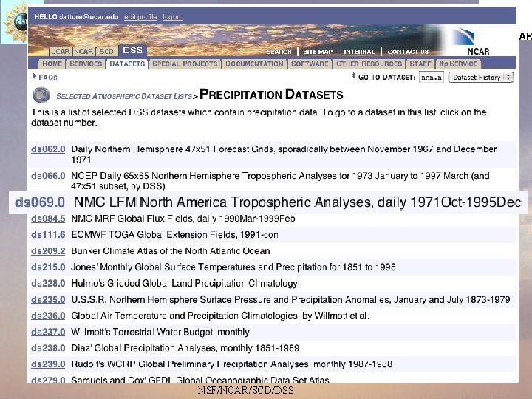Open dataset ds236.0
This screenshot has height=399, width=532.
tap(48, 316)
